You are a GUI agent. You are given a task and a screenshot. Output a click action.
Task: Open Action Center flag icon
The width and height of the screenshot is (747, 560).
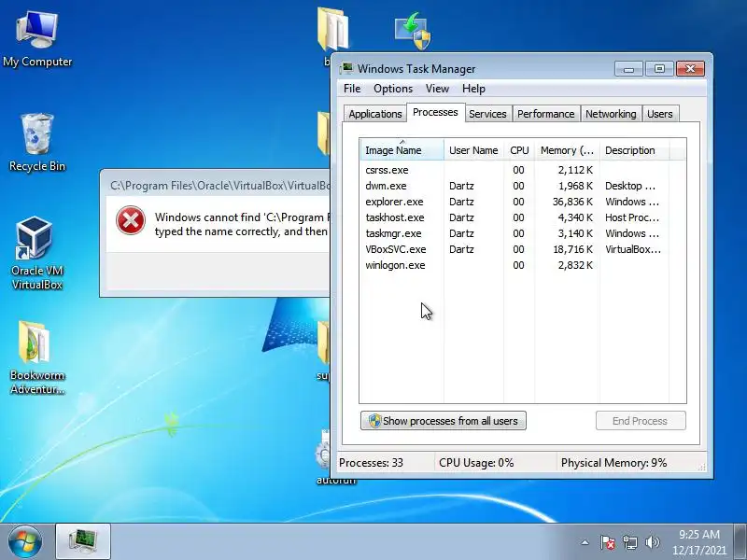click(x=608, y=542)
